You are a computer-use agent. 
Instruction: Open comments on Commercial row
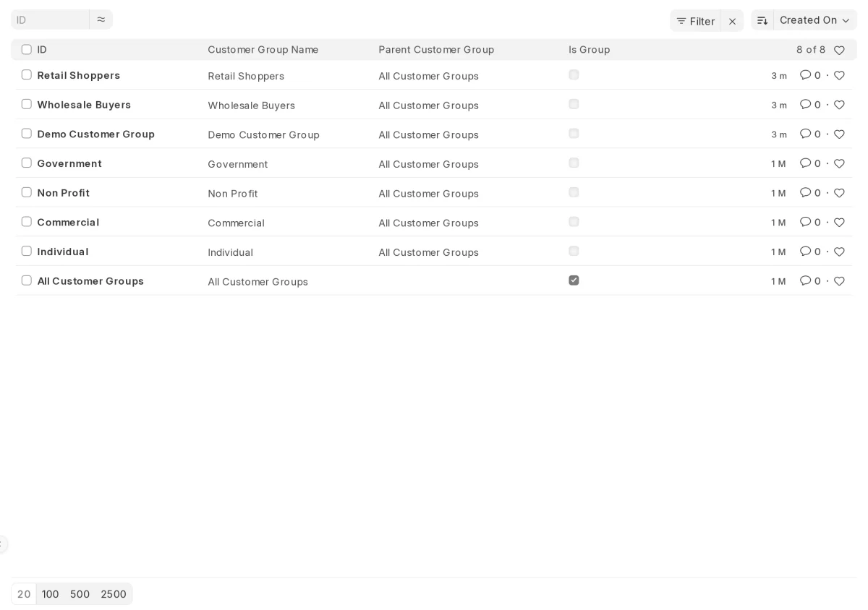point(810,223)
